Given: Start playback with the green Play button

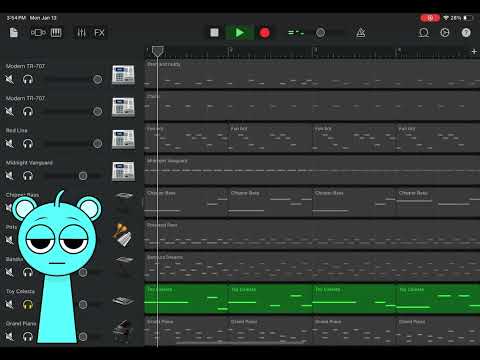Looking at the screenshot, I should (239, 33).
